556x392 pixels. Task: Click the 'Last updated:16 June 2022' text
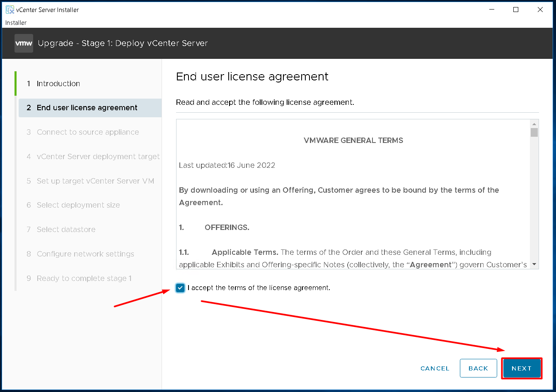point(227,165)
